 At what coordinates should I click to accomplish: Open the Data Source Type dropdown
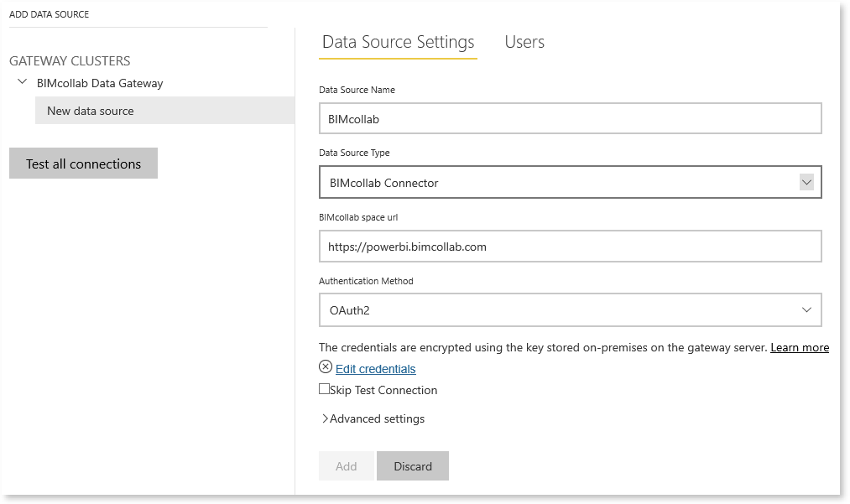571,182
